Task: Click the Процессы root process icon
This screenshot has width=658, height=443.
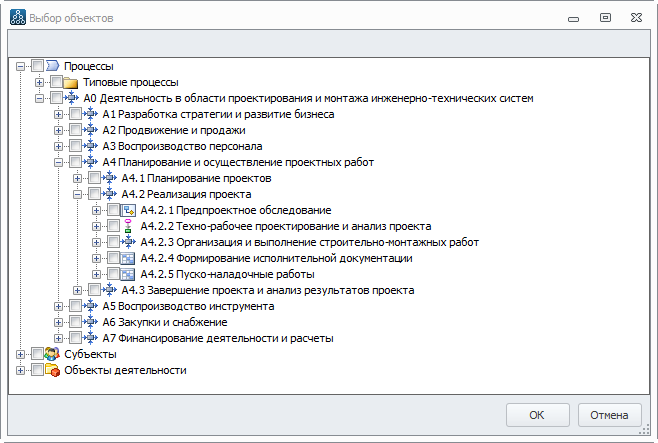Action: (x=52, y=65)
